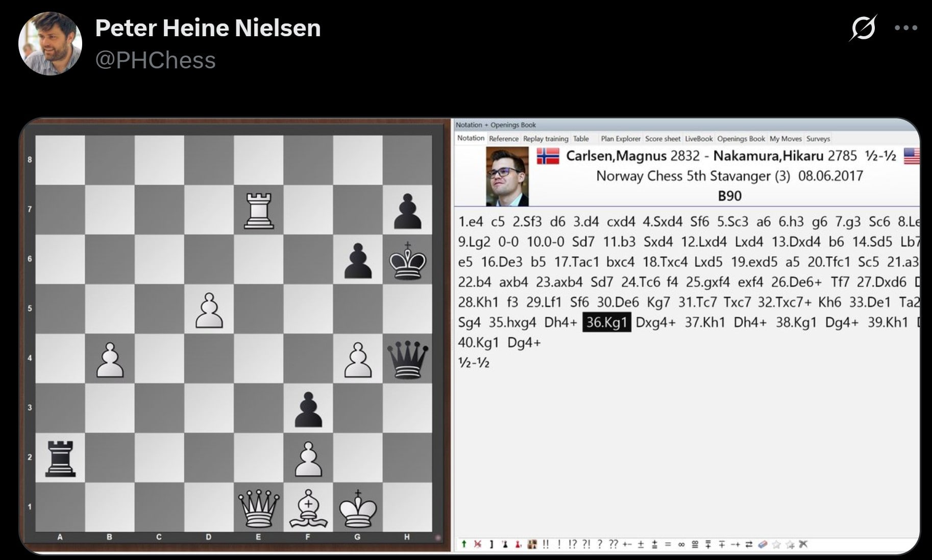932x560 pixels.
Task: Insert the mistake '?' annotation
Action: pos(600,544)
